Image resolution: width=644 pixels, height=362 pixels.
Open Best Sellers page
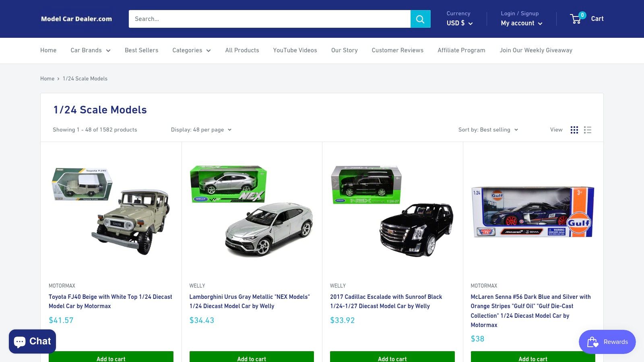141,50
